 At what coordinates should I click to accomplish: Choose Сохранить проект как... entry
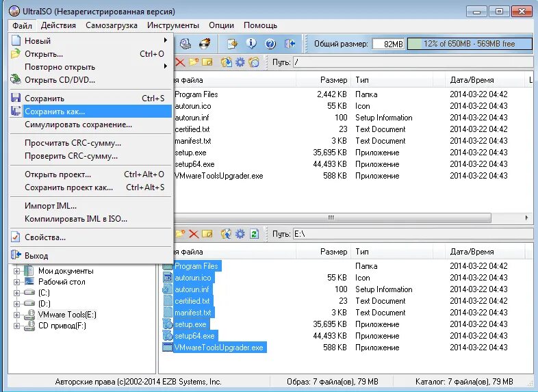[x=90, y=187]
